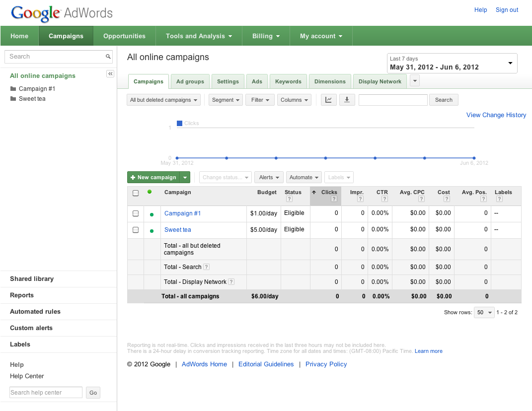This screenshot has height=411, width=532.
Task: Switch to the Keywords tab
Action: [x=288, y=81]
